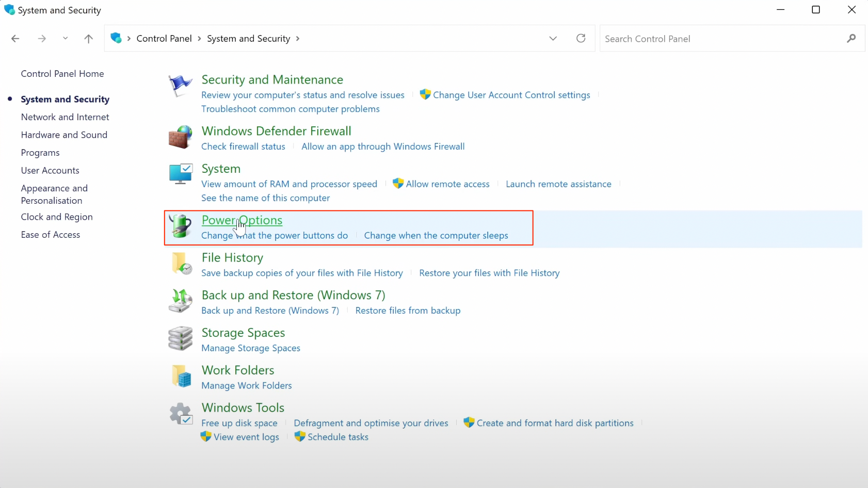Click Change when the computer sleeps
The height and width of the screenshot is (488, 868).
pyautogui.click(x=436, y=236)
